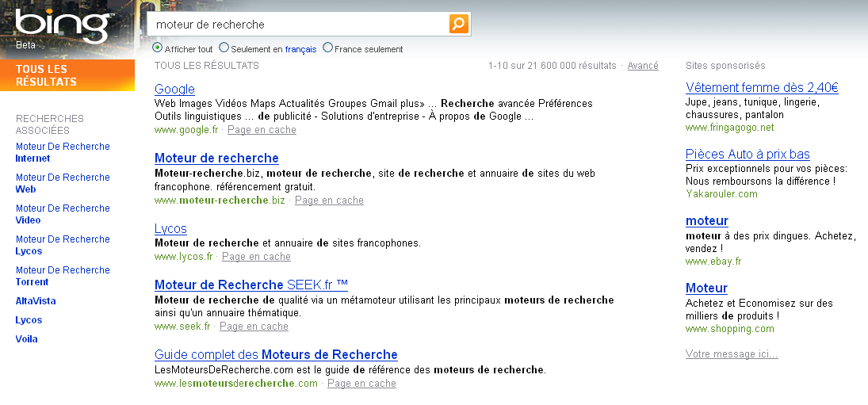Viewport: 868px width, 405px height.
Task: Open related search 'Moteur De Recherche Internet'
Action: click(63, 152)
